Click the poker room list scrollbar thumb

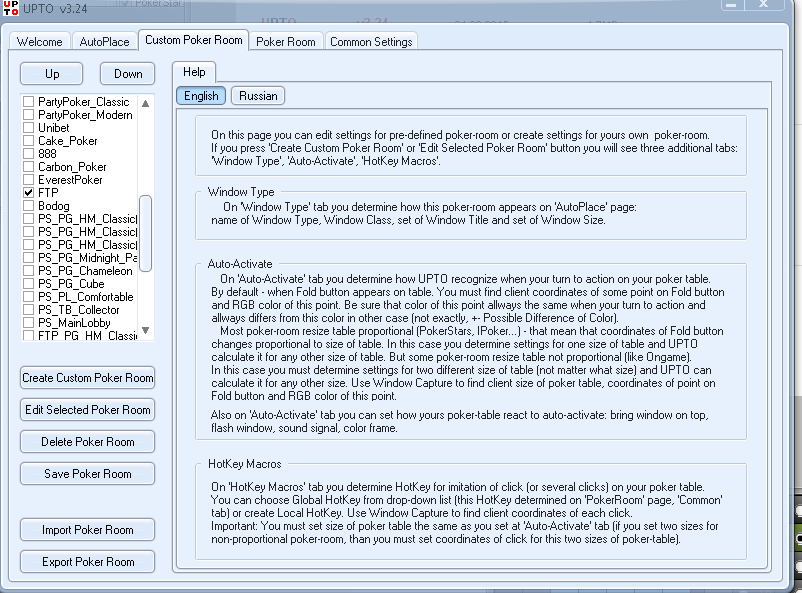[x=146, y=233]
